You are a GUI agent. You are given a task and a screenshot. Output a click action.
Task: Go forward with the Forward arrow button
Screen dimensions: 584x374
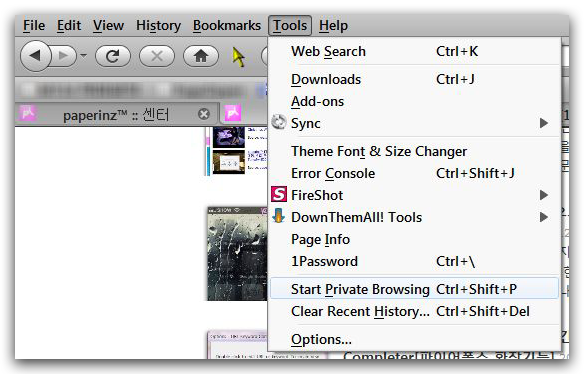tap(64, 56)
